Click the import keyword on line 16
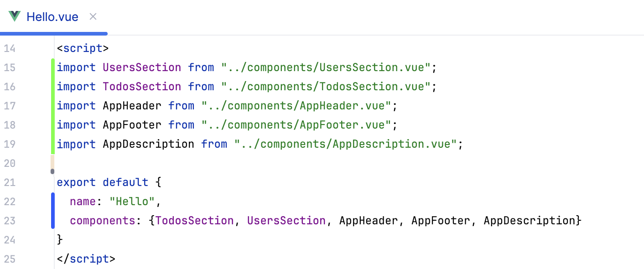644x269 pixels. coord(76,86)
